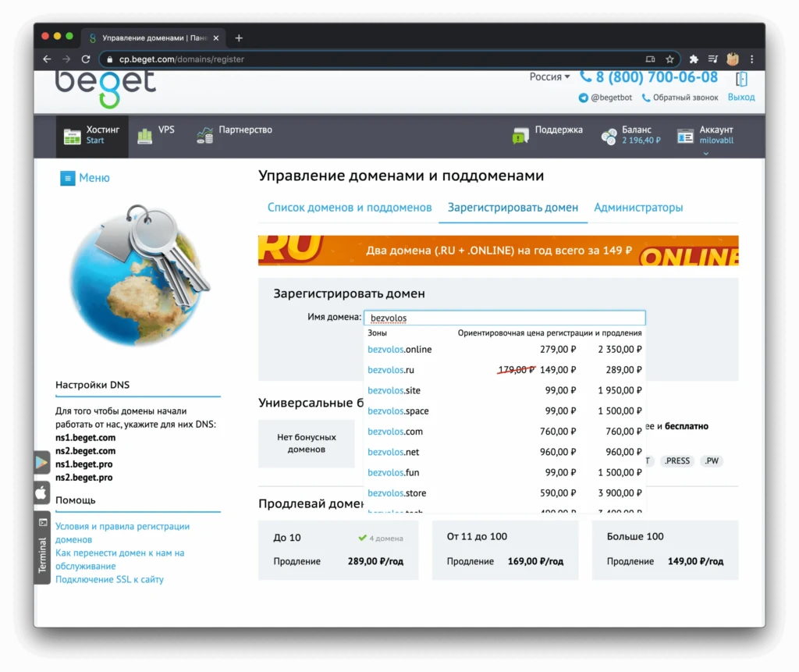Close the Управление доменами browser tab
799x672 pixels.
click(216, 37)
